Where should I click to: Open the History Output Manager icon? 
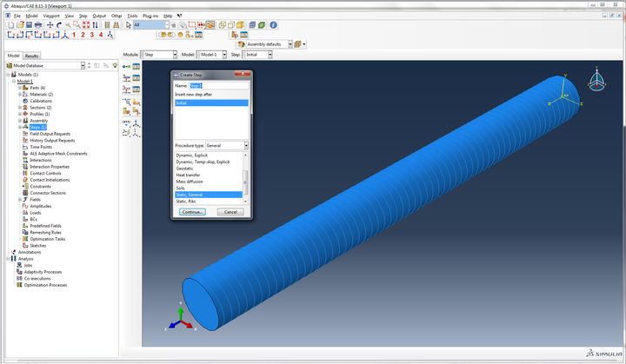pyautogui.click(x=137, y=89)
